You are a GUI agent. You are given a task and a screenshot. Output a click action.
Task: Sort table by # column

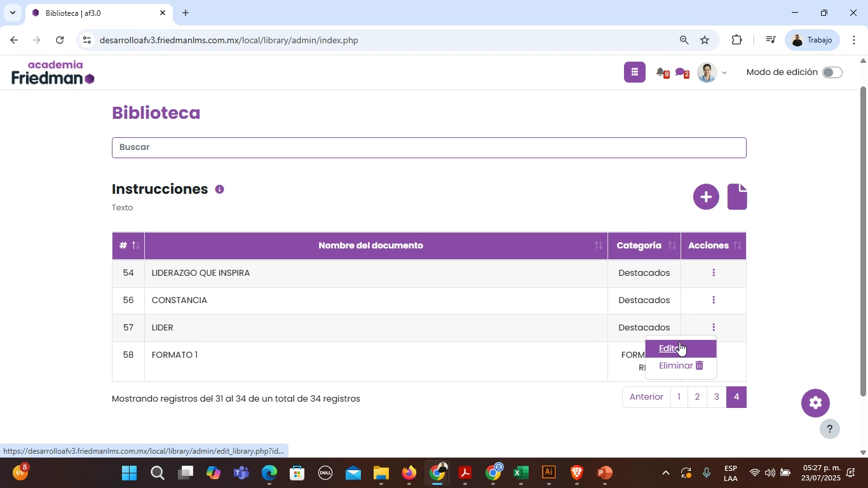coord(128,245)
